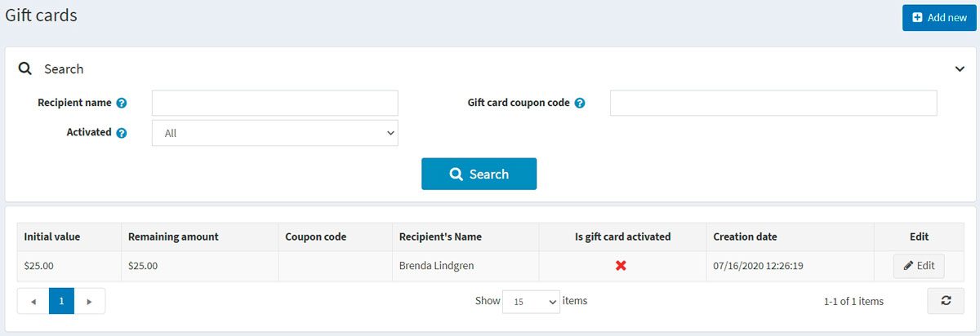The image size is (980, 336).
Task: Edit Brenda Lindgren's gift card
Action: tap(919, 266)
